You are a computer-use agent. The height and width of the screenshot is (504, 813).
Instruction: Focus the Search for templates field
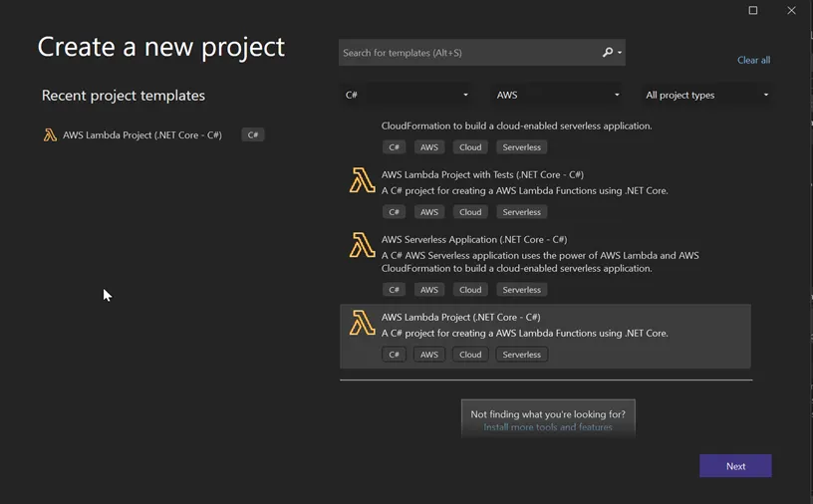[469, 53]
